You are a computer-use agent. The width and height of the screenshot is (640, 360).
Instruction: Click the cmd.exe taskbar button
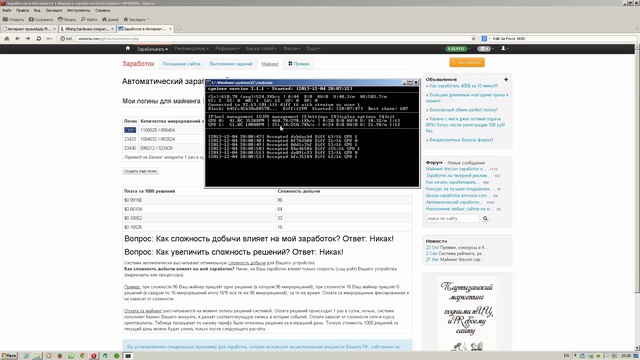pos(128,356)
